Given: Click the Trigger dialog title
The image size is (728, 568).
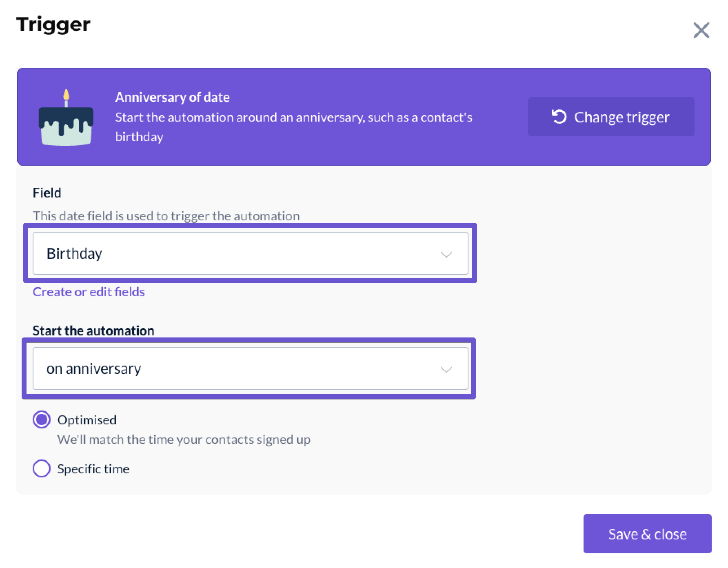Looking at the screenshot, I should pos(53,25).
